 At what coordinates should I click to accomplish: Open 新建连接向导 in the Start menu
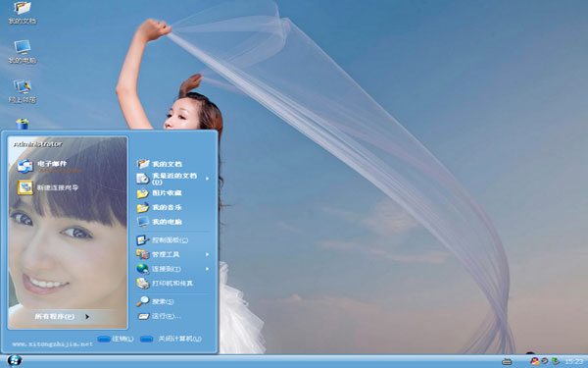pyautogui.click(x=48, y=187)
